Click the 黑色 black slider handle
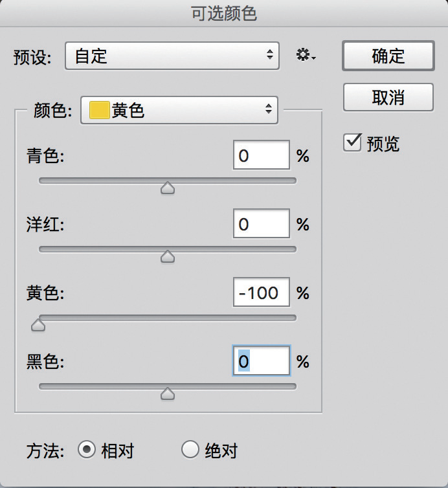The height and width of the screenshot is (488, 448). pyautogui.click(x=168, y=394)
